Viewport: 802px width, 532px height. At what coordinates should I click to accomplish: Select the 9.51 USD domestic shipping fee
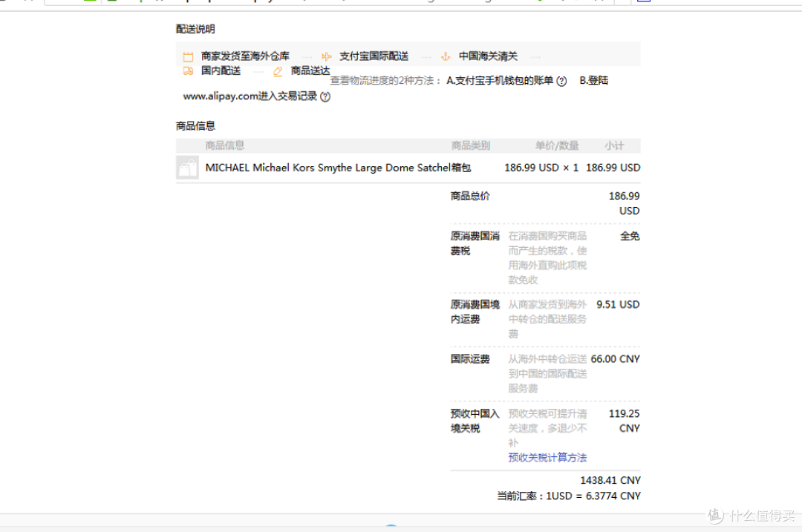coord(618,305)
